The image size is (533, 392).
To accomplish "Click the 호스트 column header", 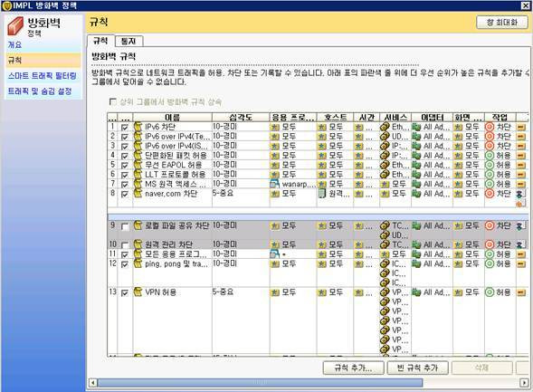I will coord(335,118).
